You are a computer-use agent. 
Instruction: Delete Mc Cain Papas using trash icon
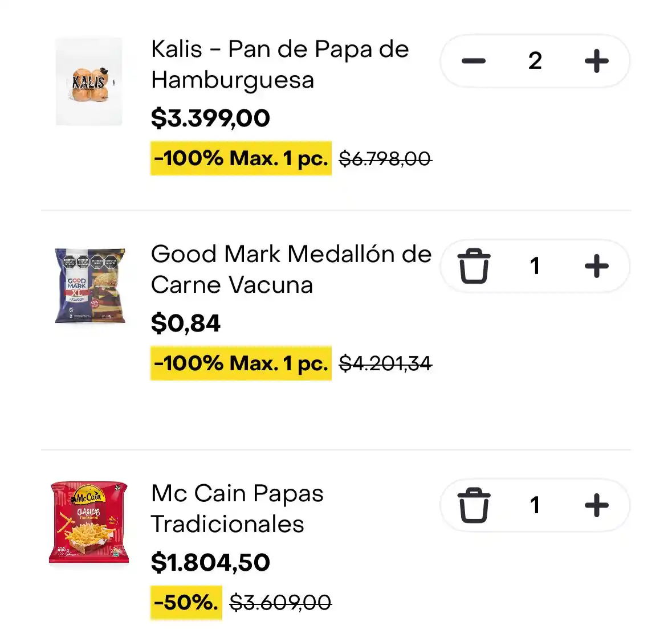474,505
